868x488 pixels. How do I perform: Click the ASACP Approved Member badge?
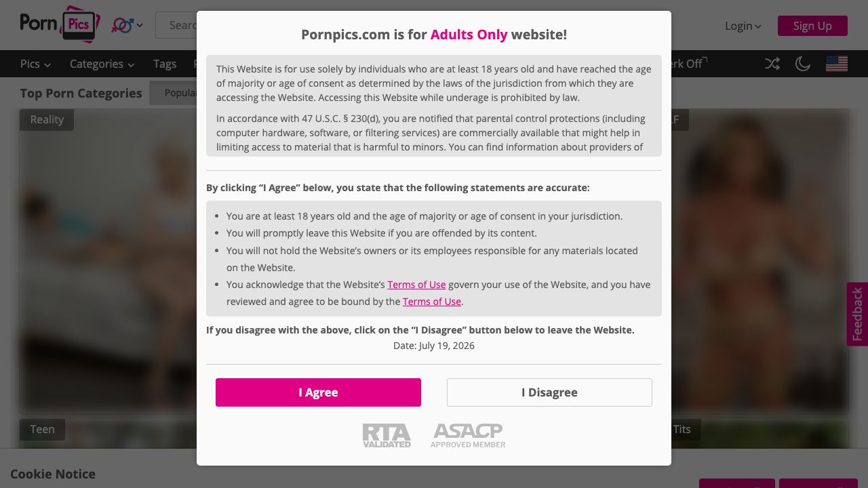tap(468, 436)
